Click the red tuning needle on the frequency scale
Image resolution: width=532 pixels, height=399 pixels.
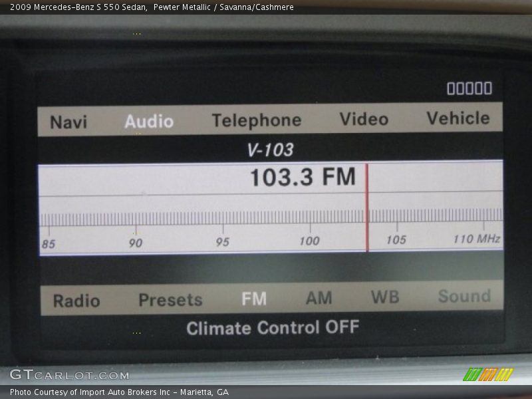tap(367, 207)
